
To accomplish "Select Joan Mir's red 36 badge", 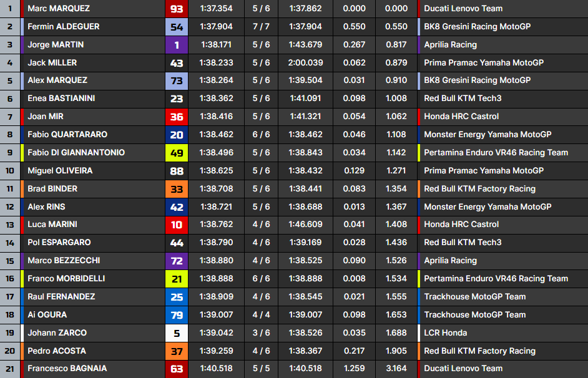I will click(x=177, y=117).
